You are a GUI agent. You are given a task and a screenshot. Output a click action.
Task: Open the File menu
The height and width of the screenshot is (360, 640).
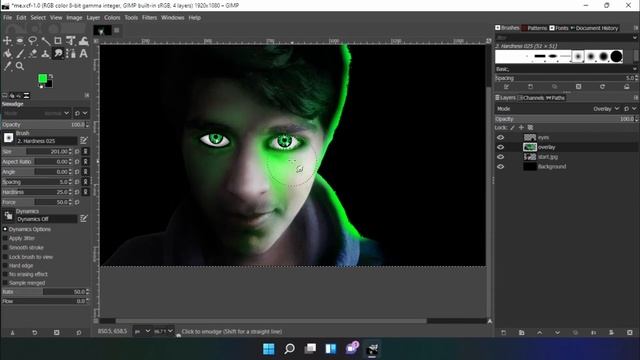coord(7,18)
